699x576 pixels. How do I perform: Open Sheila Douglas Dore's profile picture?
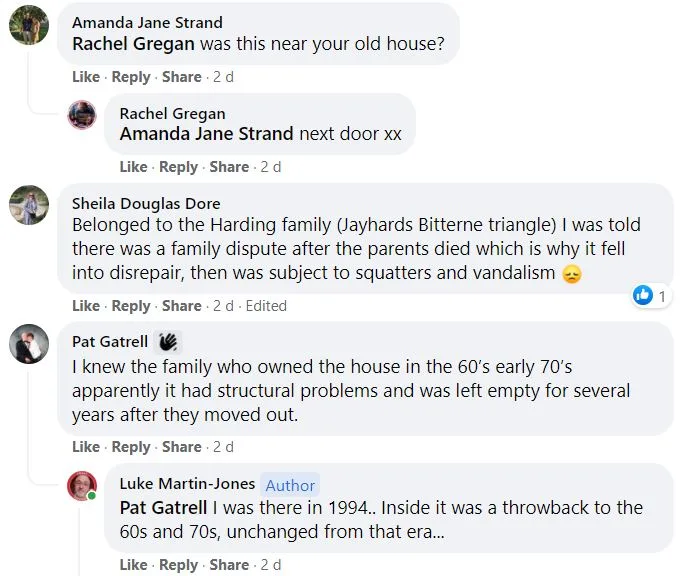[x=29, y=206]
